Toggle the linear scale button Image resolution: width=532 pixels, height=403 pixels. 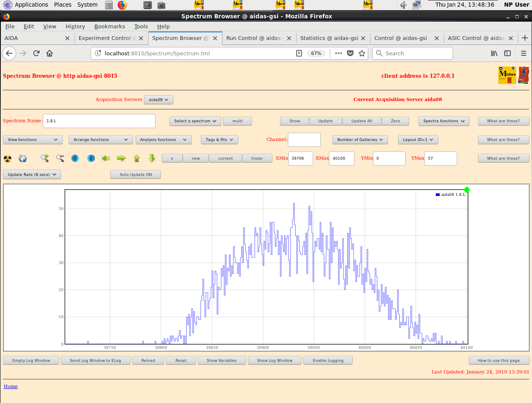tap(257, 158)
